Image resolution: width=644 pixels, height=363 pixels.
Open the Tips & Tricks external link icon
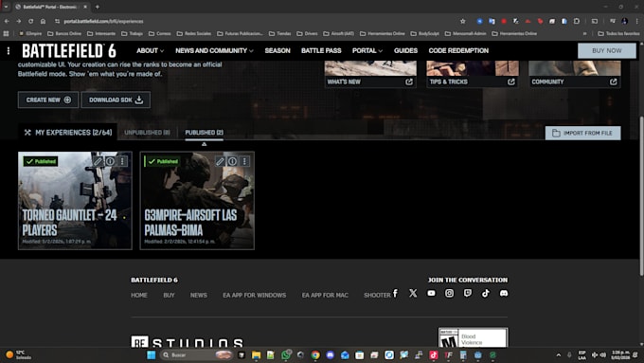[510, 82]
